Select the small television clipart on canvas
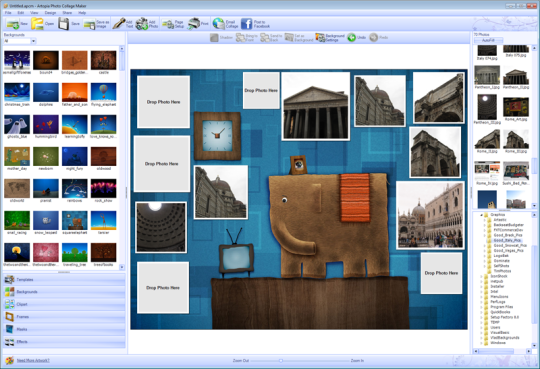 tap(236, 253)
